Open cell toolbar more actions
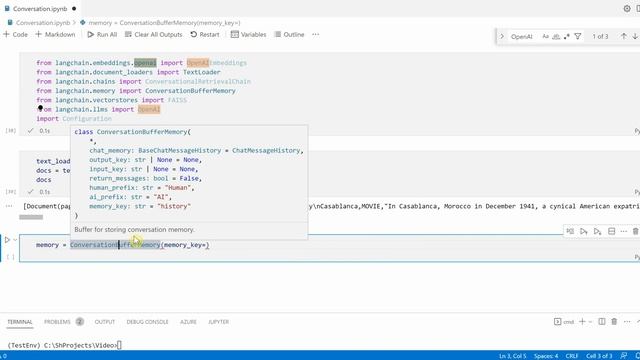Image resolution: width=640 pixels, height=360 pixels. tap(623, 231)
